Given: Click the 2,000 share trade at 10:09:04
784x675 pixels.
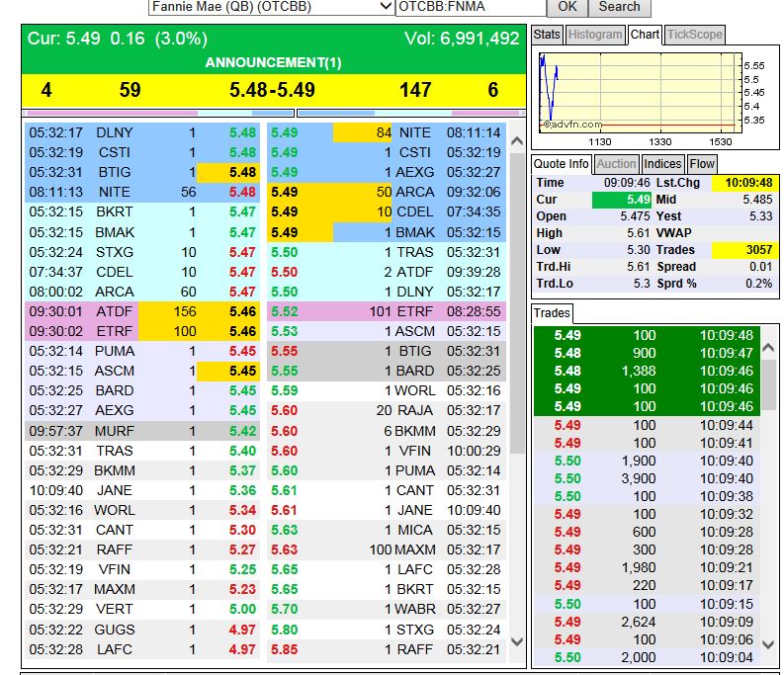Looking at the screenshot, I should tap(647, 657).
